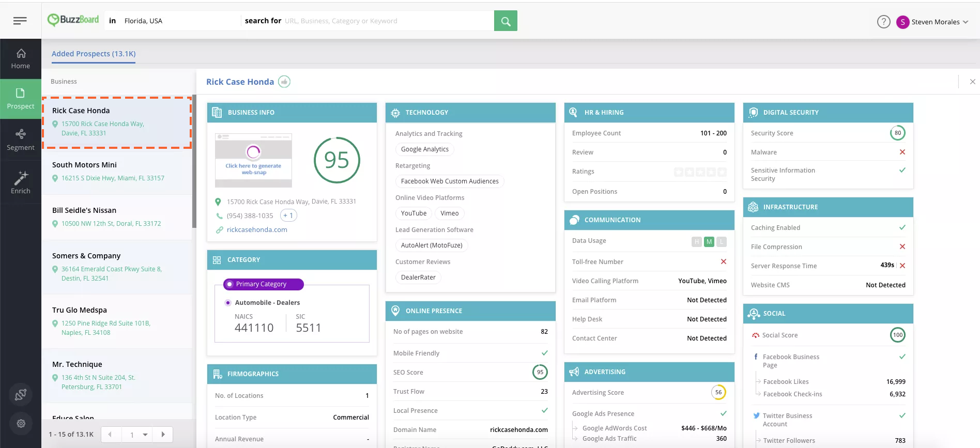The height and width of the screenshot is (448, 980).
Task: Click the Google Analytics tag
Action: coord(425,149)
